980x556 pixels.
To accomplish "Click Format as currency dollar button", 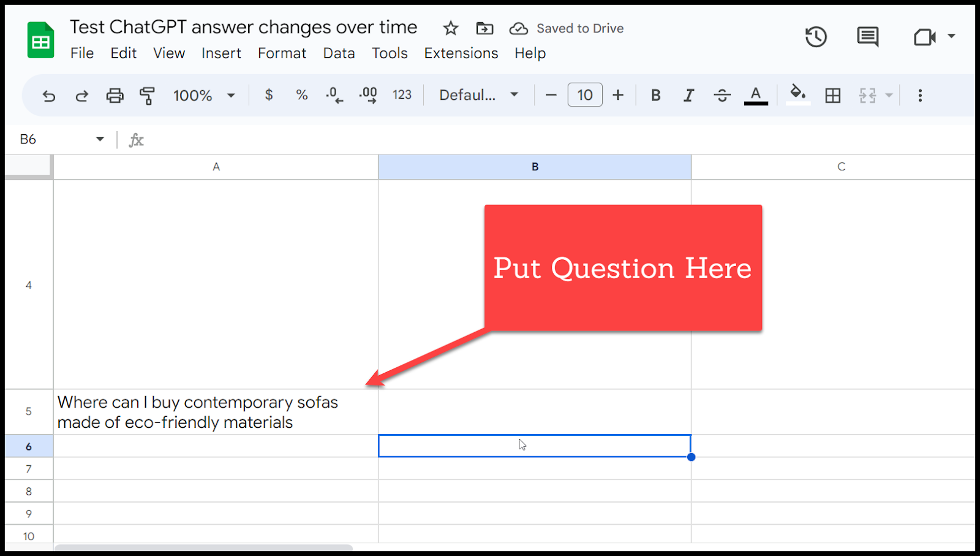I will click(x=268, y=95).
